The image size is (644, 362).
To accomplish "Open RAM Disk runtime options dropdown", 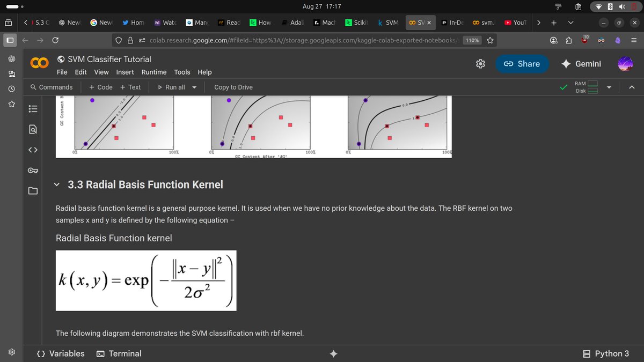I will click(x=609, y=87).
